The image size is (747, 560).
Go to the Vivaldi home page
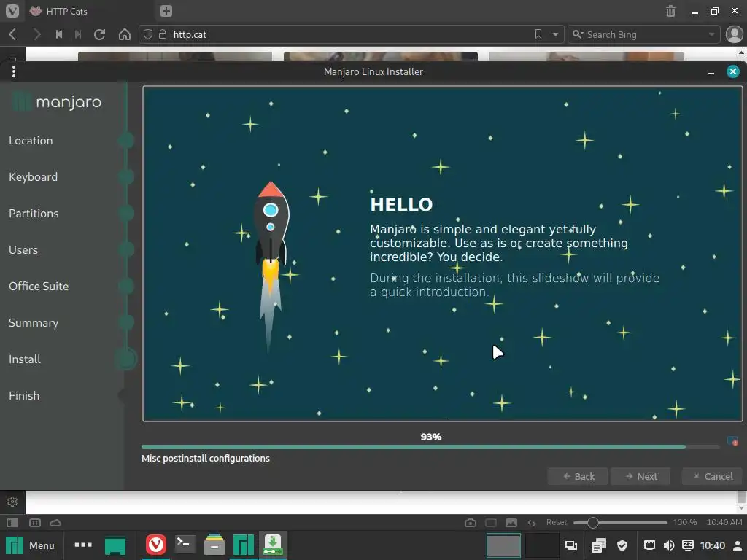pos(124,34)
